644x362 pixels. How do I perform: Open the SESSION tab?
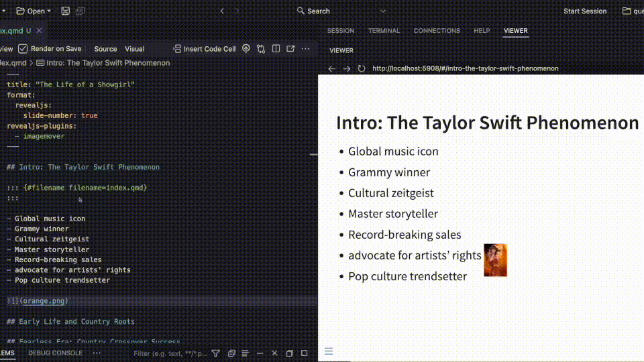(x=341, y=31)
